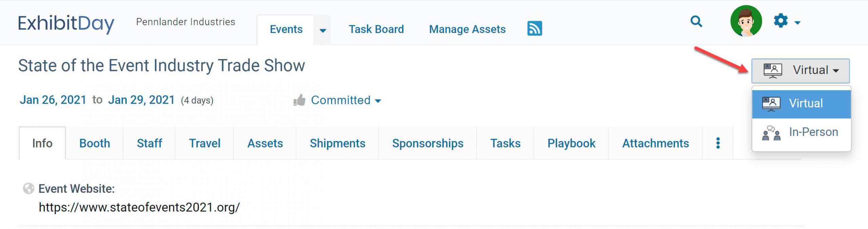
Task: Open the Committed status dropdown
Action: click(346, 100)
